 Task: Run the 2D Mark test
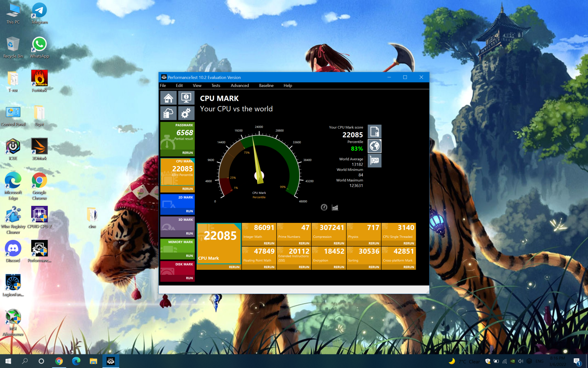click(190, 211)
